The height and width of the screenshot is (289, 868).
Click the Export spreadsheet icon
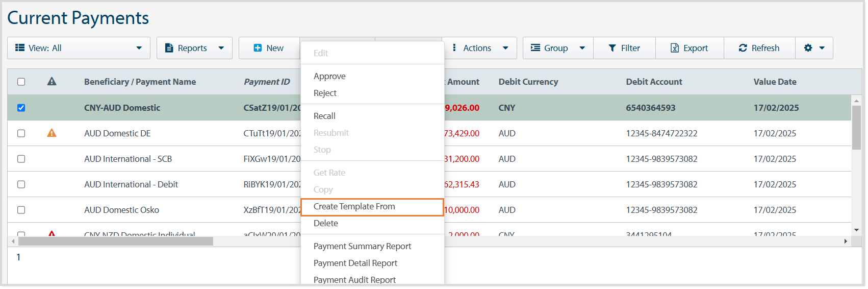674,48
